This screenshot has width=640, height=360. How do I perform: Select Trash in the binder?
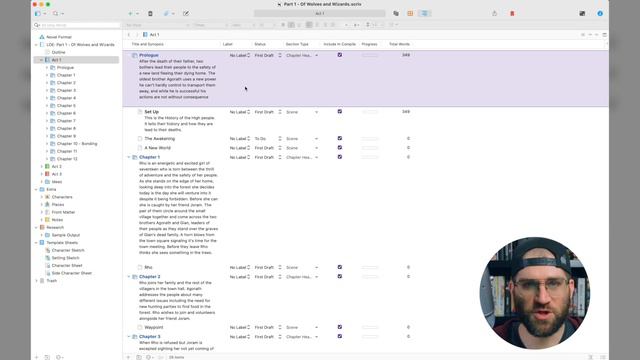click(x=51, y=281)
